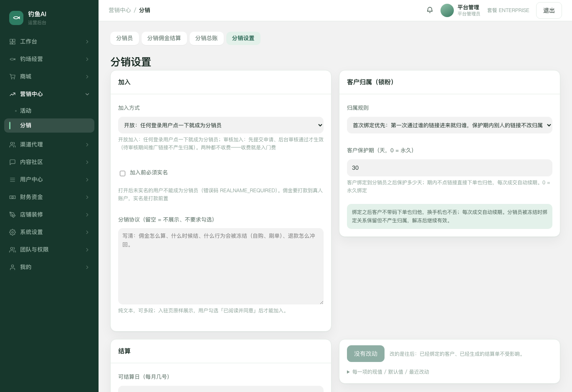Click the 渠道代理 people icon
This screenshot has width=572, height=392.
click(13, 145)
